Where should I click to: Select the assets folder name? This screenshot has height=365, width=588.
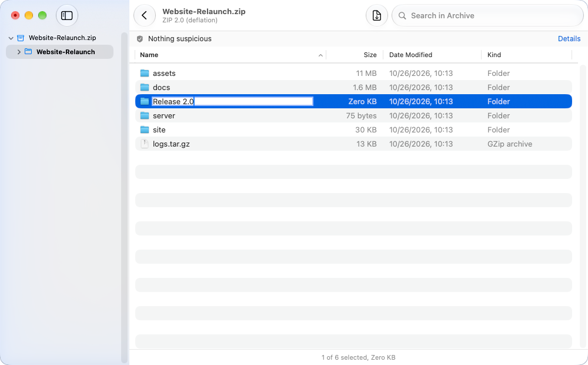(x=164, y=73)
